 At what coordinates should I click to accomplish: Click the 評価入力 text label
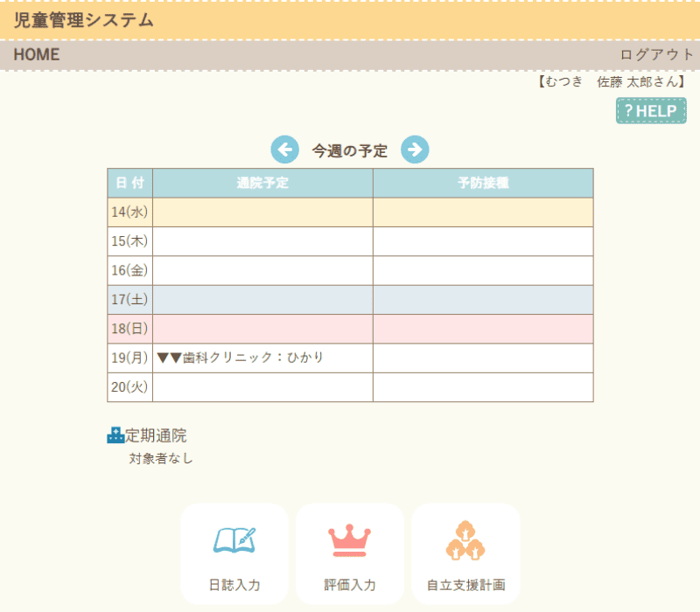tap(350, 585)
